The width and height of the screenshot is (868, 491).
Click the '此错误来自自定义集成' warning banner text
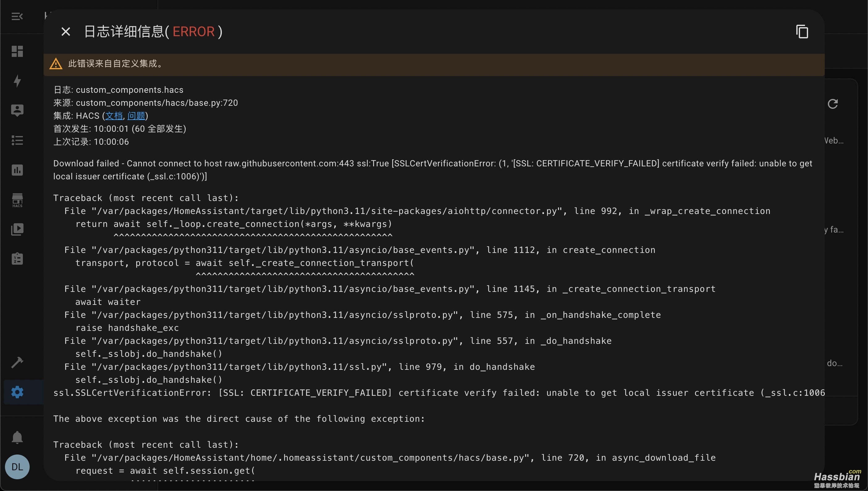pyautogui.click(x=116, y=64)
